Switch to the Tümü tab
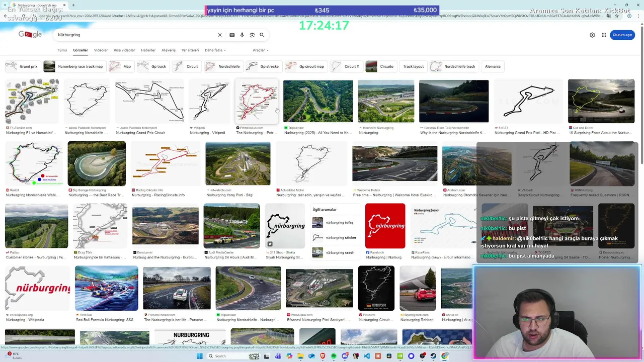This screenshot has width=644, height=362. [62, 50]
